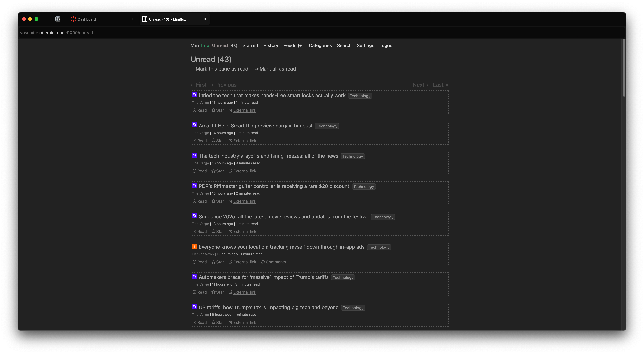This screenshot has width=644, height=354.
Task: Open the History page
Action: tap(270, 45)
